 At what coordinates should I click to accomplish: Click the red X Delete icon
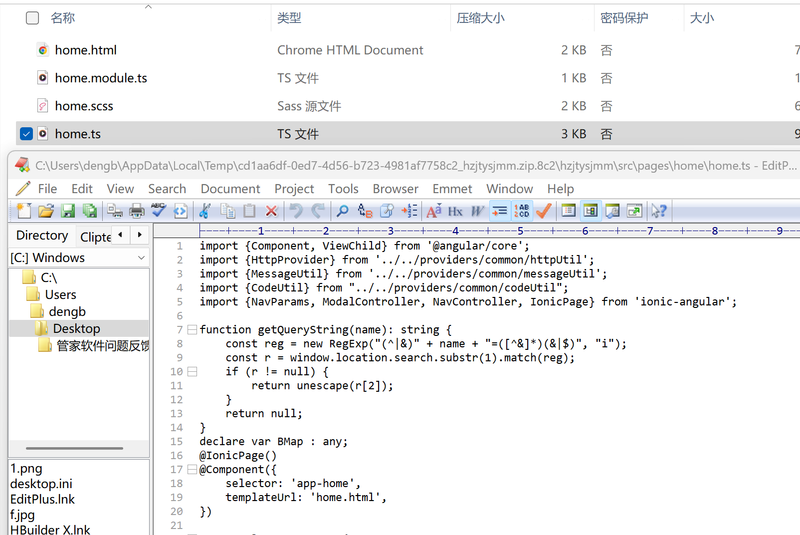pyautogui.click(x=272, y=211)
